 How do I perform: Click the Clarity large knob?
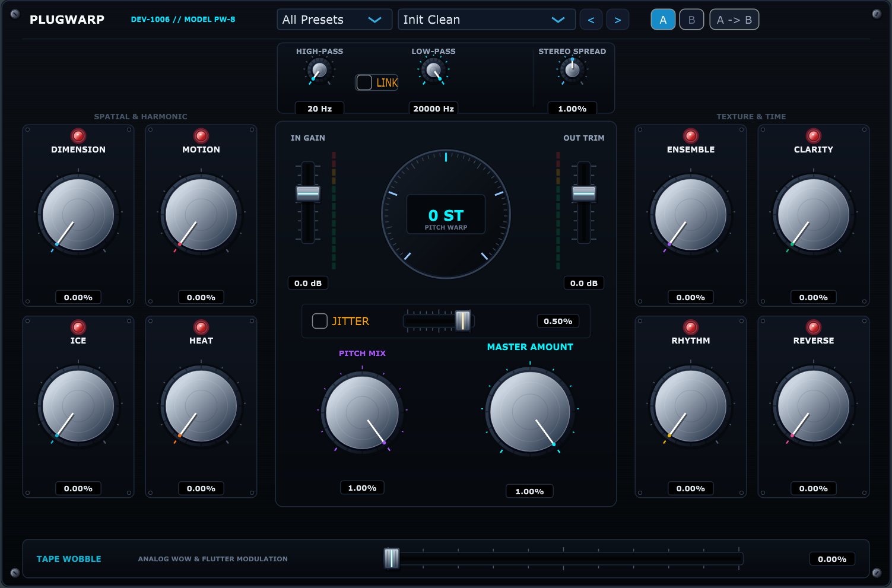(814, 214)
